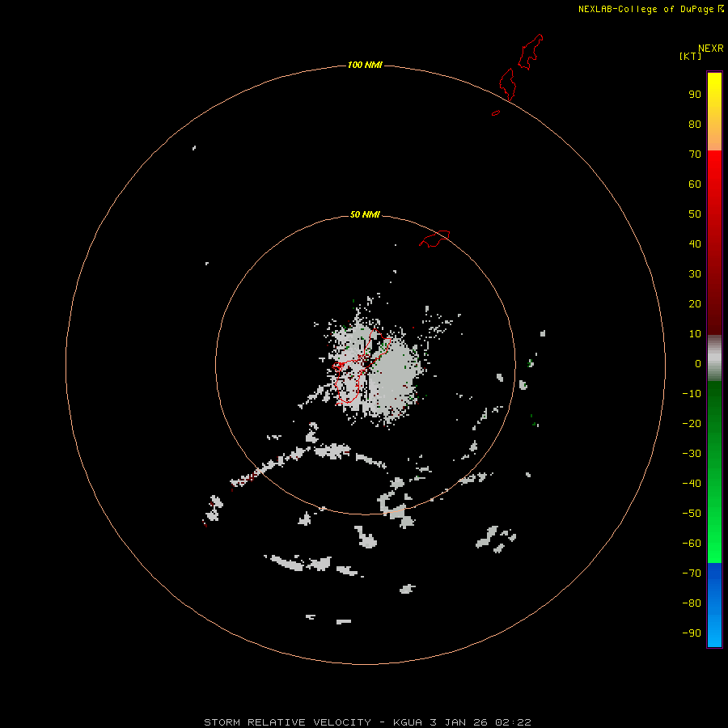
Task: Click the 30 value on velocity scale
Action: coord(695,274)
